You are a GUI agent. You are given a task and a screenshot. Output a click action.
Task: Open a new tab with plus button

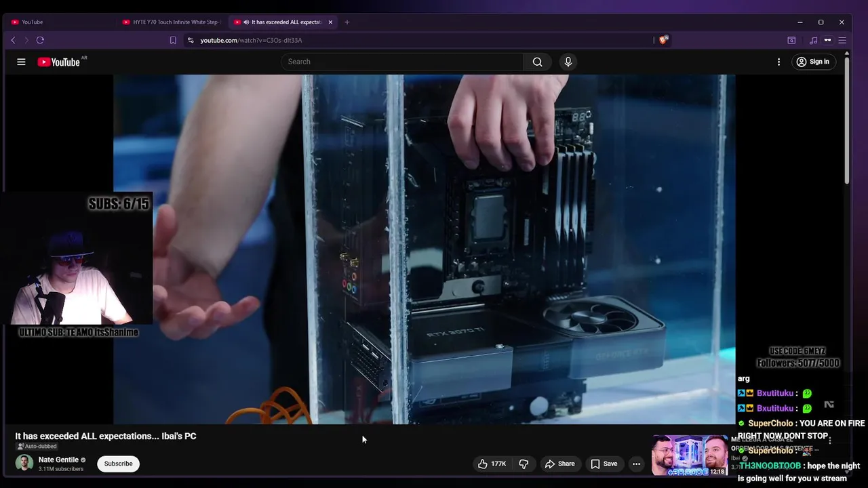[x=347, y=22]
